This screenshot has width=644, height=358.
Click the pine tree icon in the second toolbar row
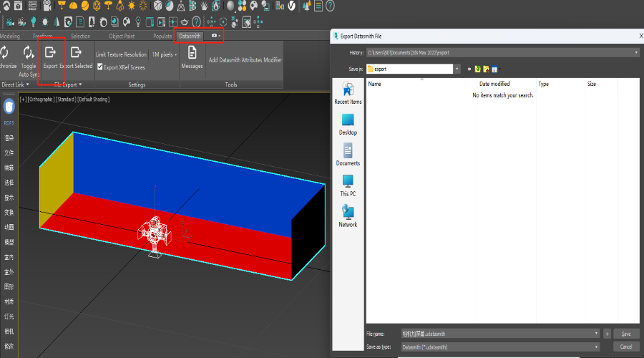[57, 21]
